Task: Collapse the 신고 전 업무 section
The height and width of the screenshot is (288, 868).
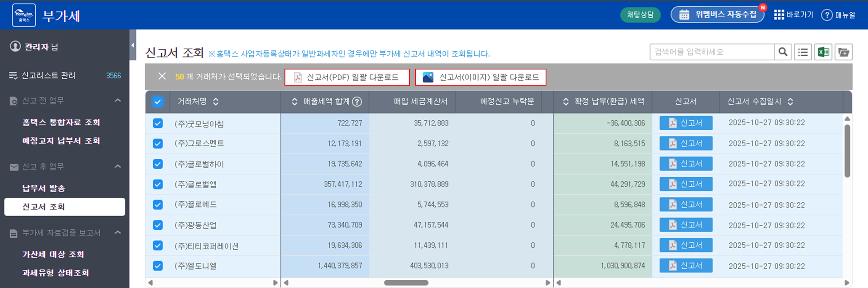Action: tap(118, 101)
